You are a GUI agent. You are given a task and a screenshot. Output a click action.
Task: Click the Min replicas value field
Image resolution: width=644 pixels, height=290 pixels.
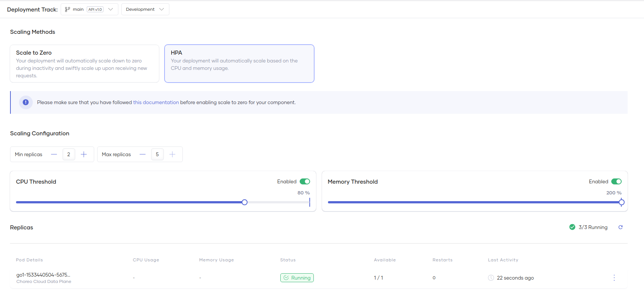pyautogui.click(x=69, y=154)
